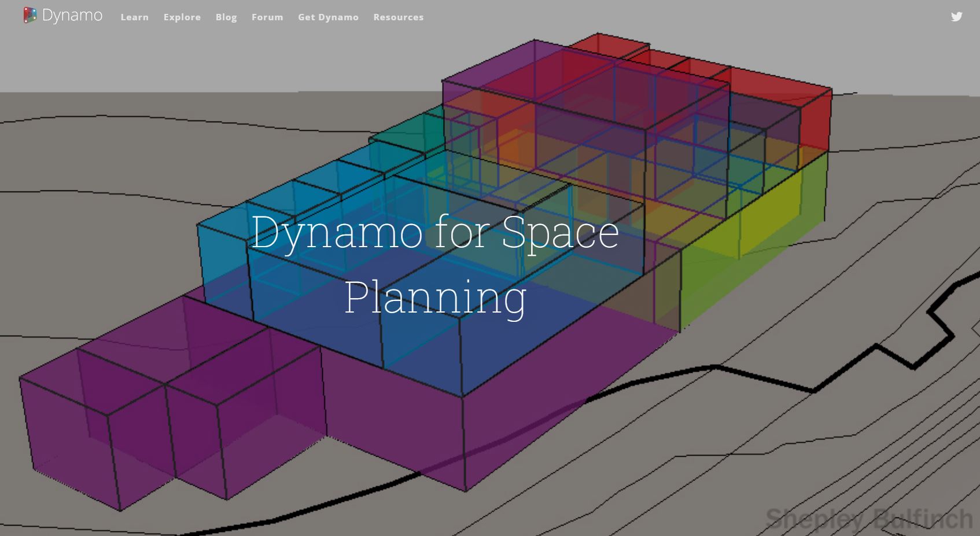Open the Twitter bird icon link
Screen dimensions: 980x536
[957, 17]
